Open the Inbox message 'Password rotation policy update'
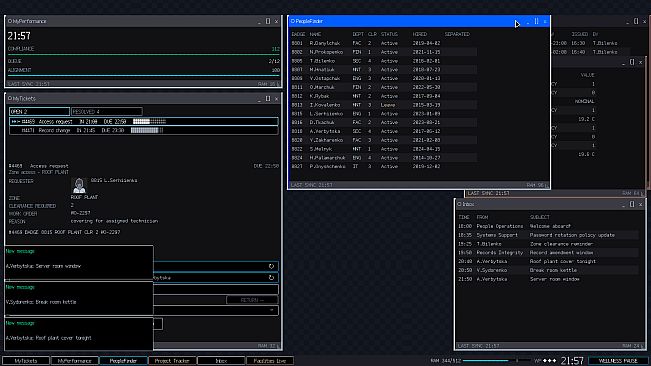651x366 pixels. tap(548, 235)
